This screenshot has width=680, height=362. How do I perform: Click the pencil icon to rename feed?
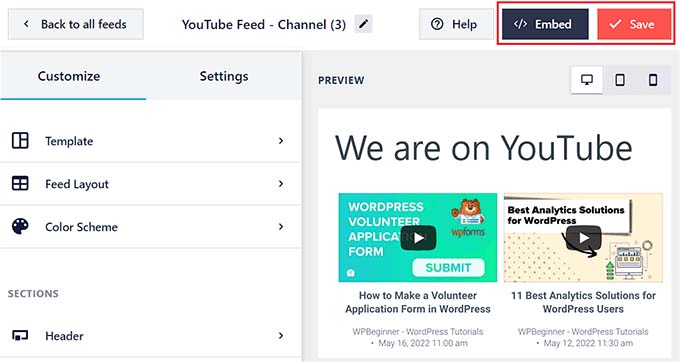point(363,24)
